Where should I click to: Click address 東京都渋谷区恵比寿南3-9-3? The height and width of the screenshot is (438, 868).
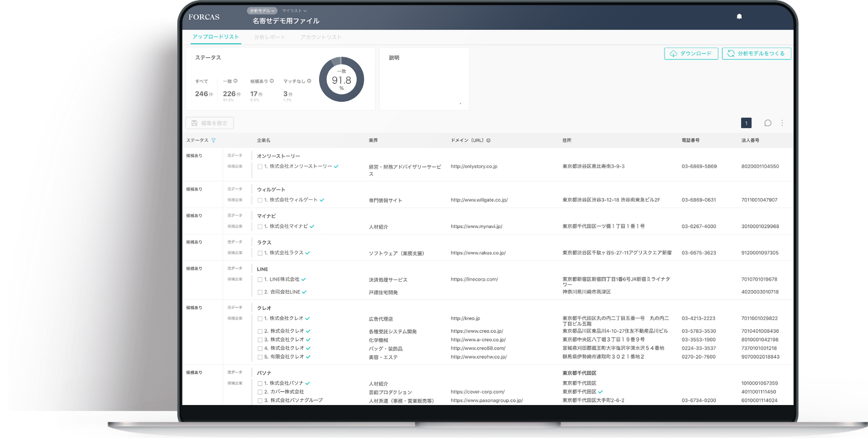(593, 166)
